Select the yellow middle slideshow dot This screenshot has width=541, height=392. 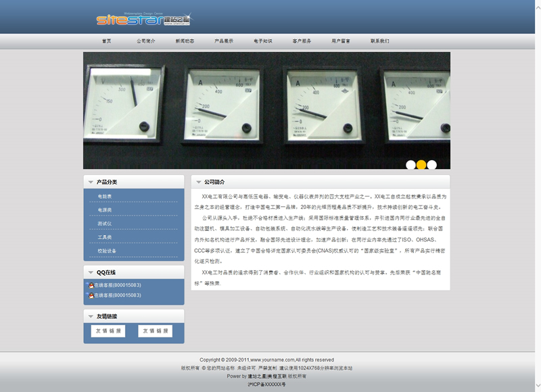click(x=421, y=164)
